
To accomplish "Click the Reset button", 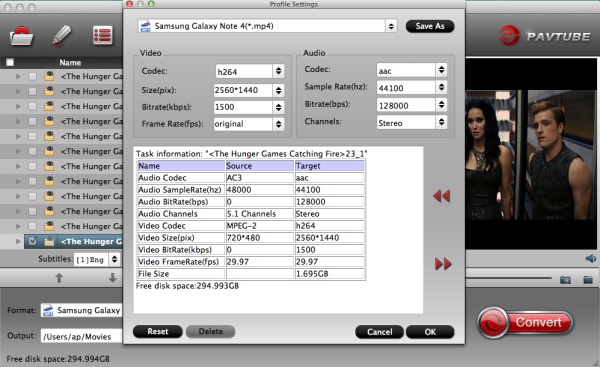I will (158, 331).
